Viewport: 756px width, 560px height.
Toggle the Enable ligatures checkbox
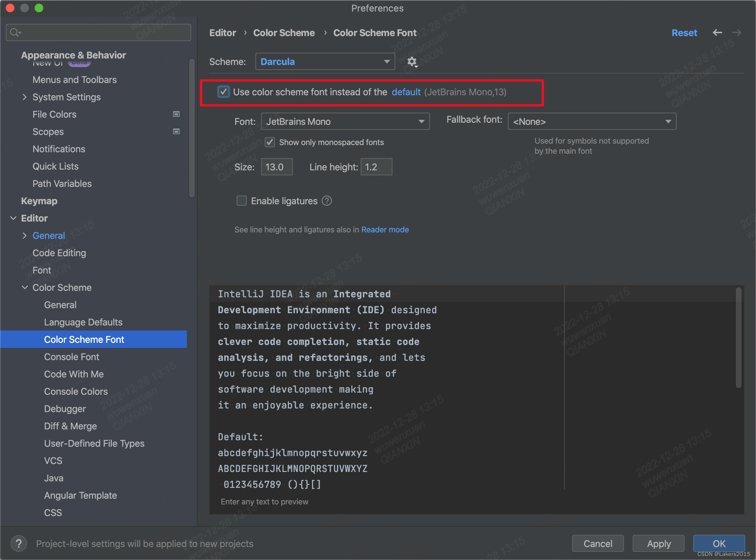(242, 200)
